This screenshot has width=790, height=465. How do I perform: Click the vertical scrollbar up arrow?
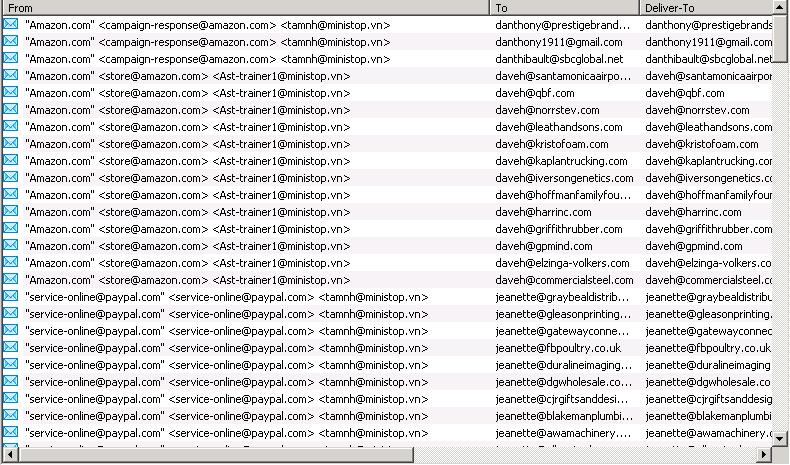(780, 7)
